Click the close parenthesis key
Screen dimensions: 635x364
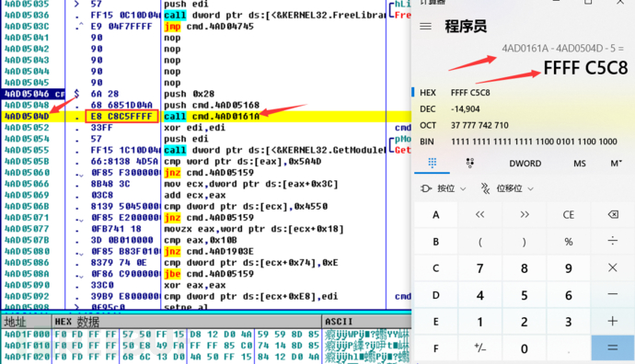tap(525, 242)
